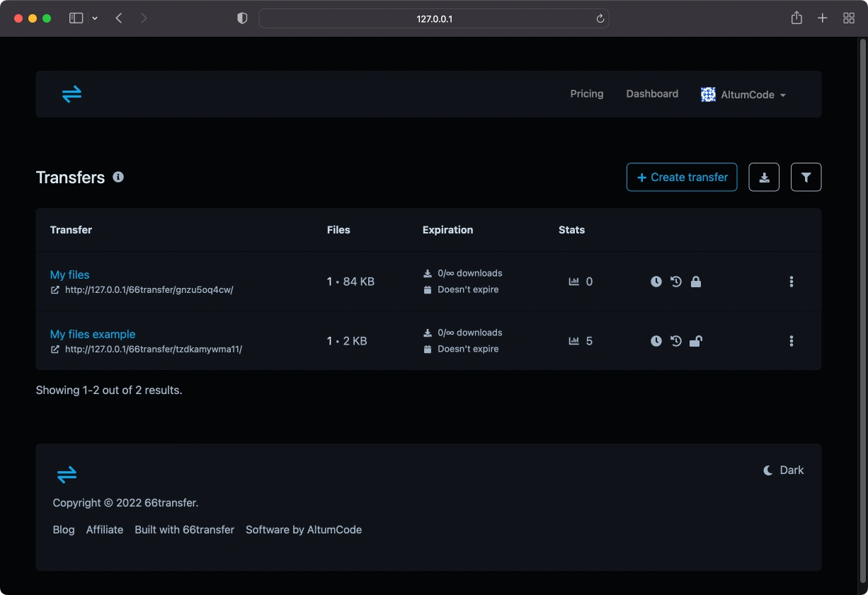The image size is (868, 595).
Task: Click external link icon for gnzu5oq4cw URL
Action: click(55, 290)
